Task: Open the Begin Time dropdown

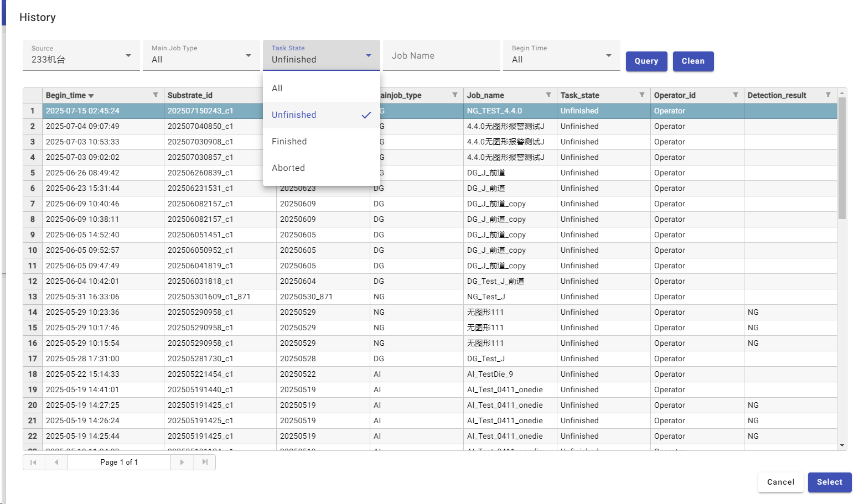Action: [x=561, y=55]
